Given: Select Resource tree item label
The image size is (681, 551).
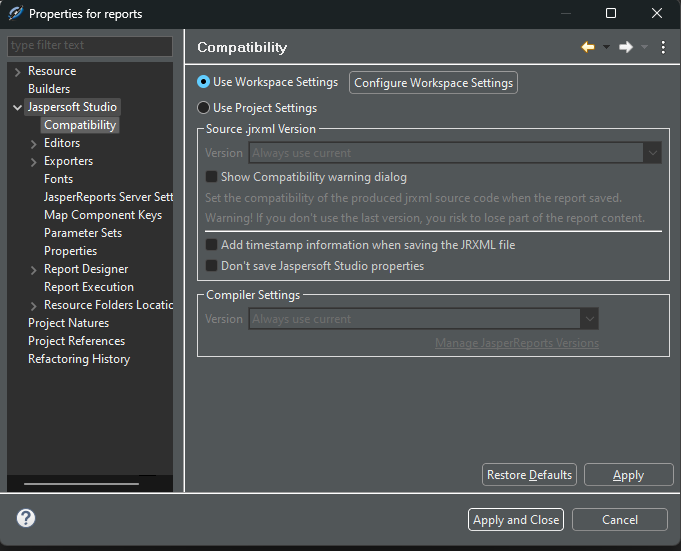Looking at the screenshot, I should click(x=52, y=71).
